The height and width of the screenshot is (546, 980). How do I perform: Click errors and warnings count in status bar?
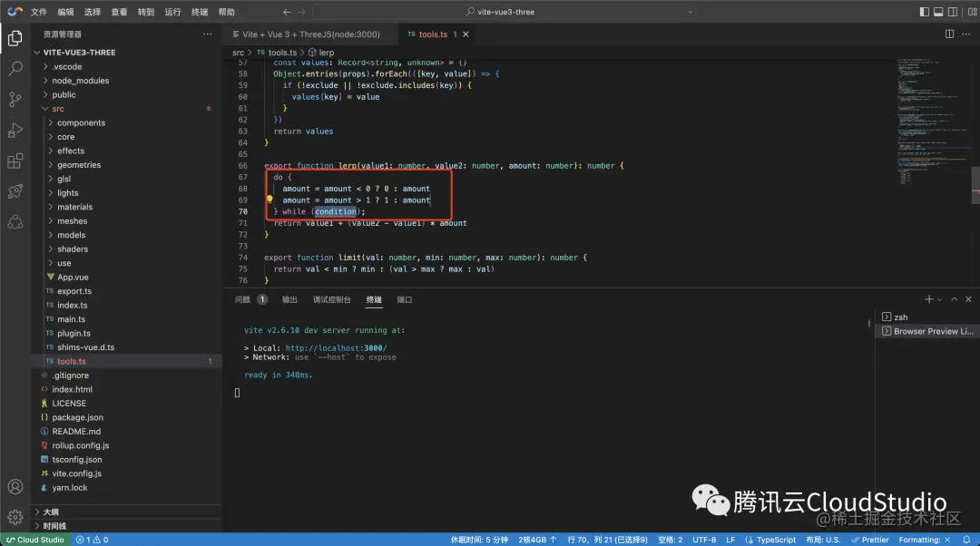(x=92, y=540)
